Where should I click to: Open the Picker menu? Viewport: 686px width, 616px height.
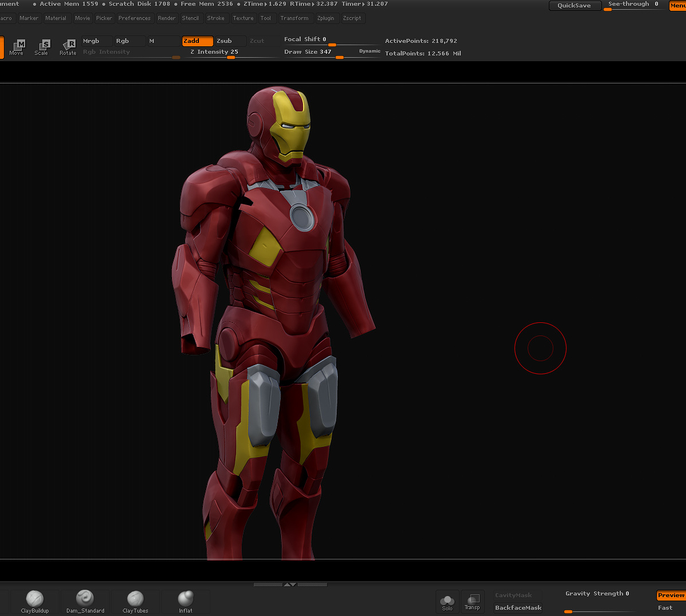(x=104, y=18)
